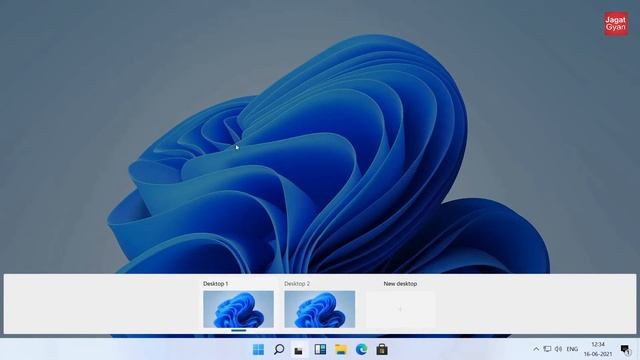Select the Desktop 2 label
640x360 pixels.
(x=297, y=284)
